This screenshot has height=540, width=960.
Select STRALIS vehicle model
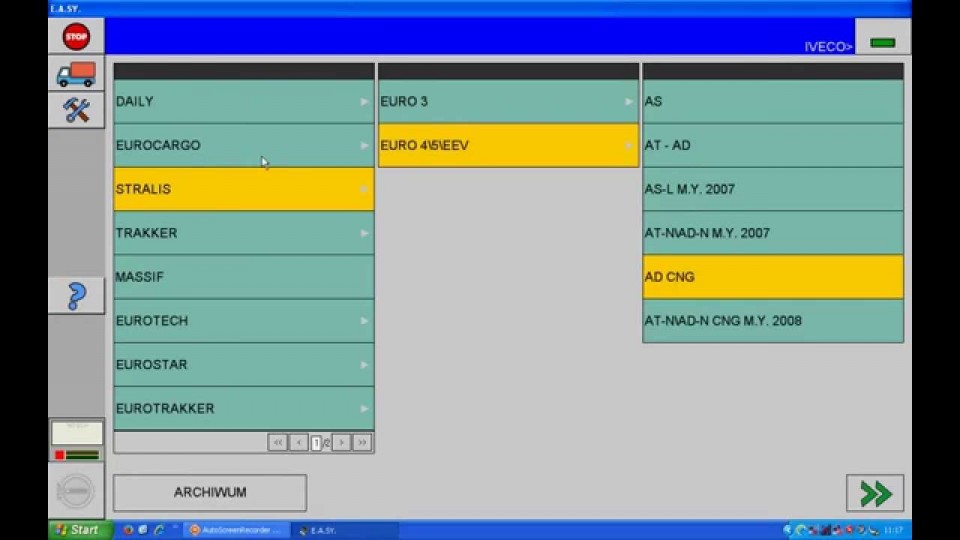(x=244, y=189)
